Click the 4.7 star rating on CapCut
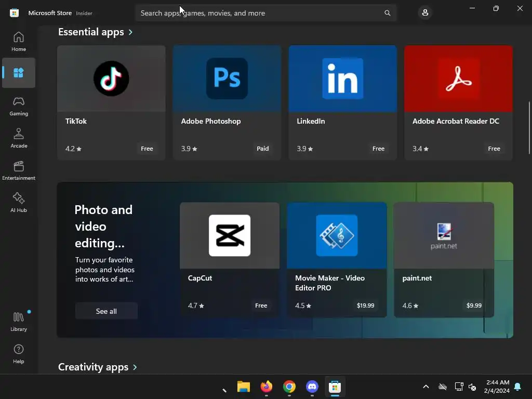532x399 pixels. click(x=196, y=305)
